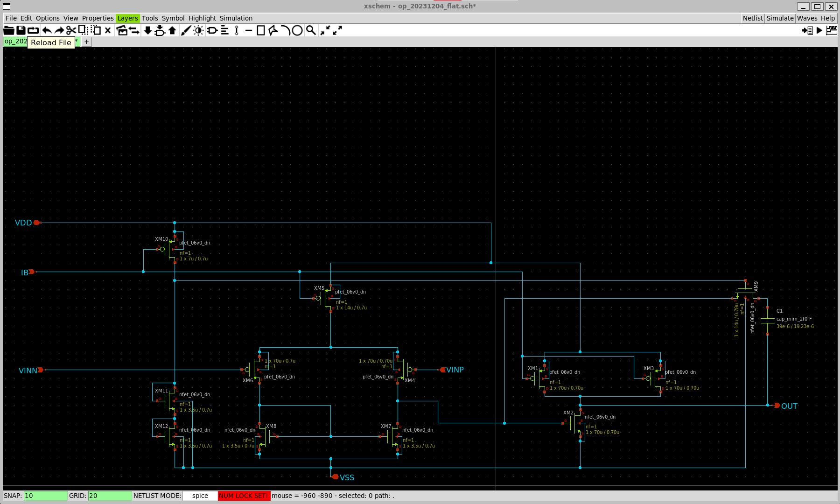This screenshot has width=840, height=504.
Task: Click the Duplicate objects icon
Action: (122, 30)
